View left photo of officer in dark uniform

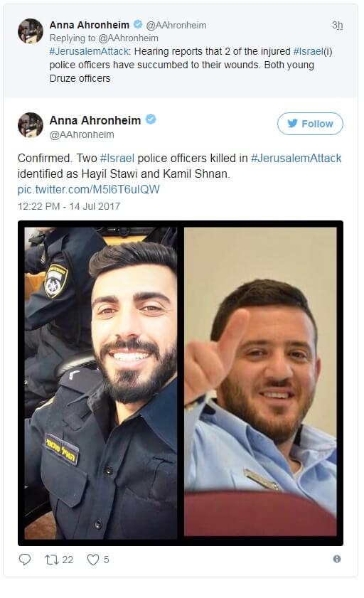tap(101, 383)
